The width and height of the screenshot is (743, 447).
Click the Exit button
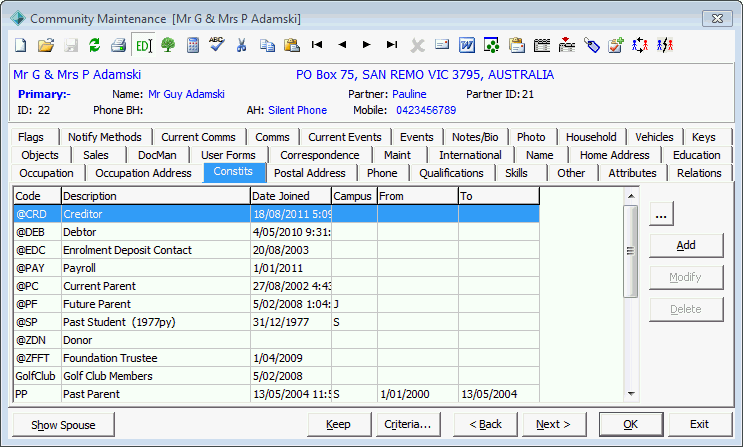(699, 424)
